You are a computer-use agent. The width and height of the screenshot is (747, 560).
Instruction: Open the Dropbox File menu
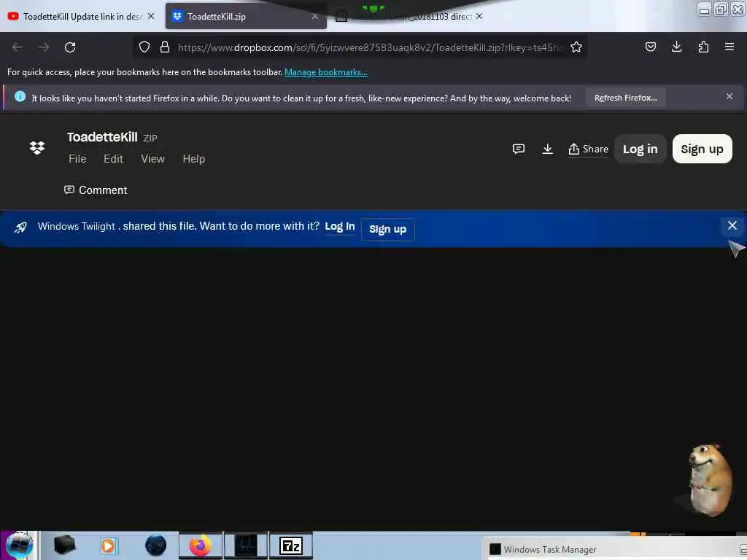(x=77, y=158)
